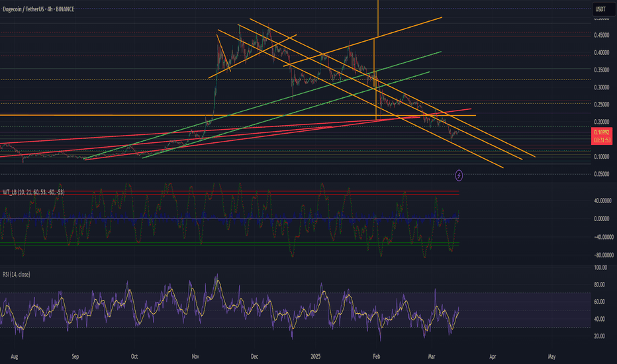Click the Feb label on time axis
Viewport: 617px width, 364px height.
[x=376, y=357]
